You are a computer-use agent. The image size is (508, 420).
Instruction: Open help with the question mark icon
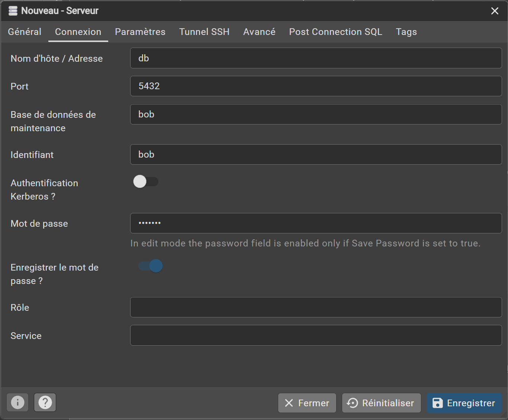45,402
